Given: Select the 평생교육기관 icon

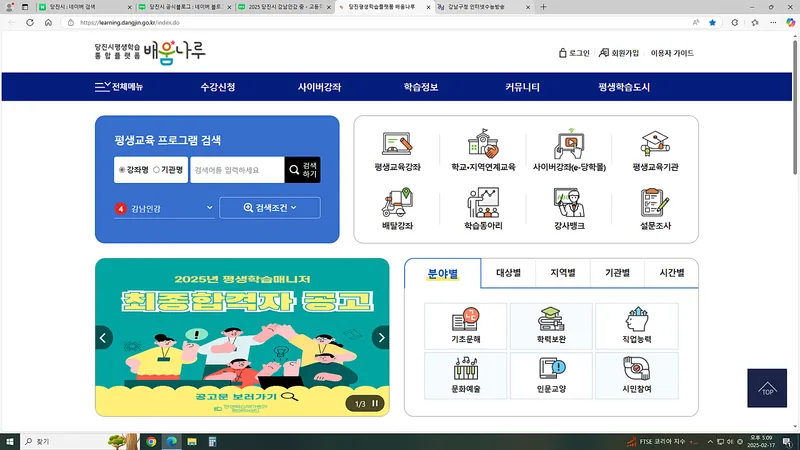Looking at the screenshot, I should point(655,152).
